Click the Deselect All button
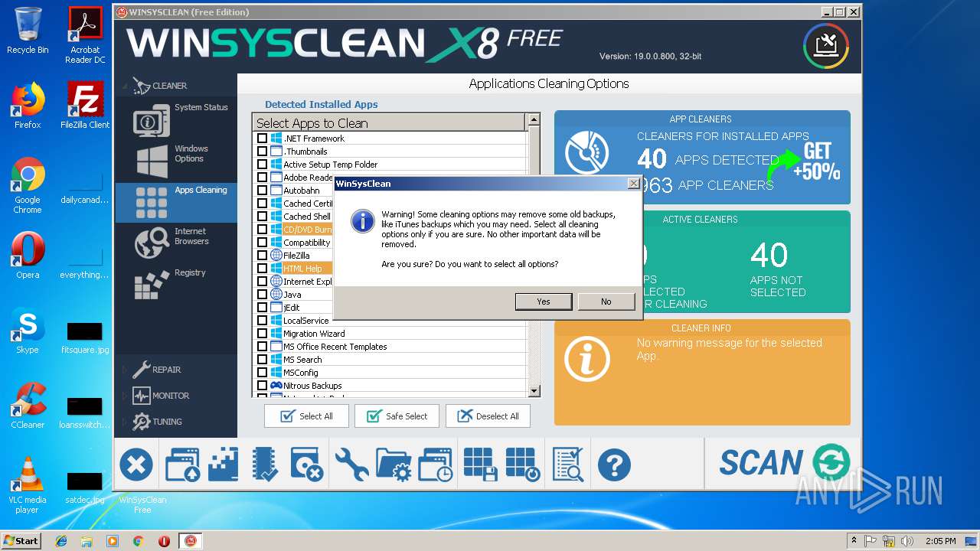Viewport: 980px width, 551px height. pos(488,416)
